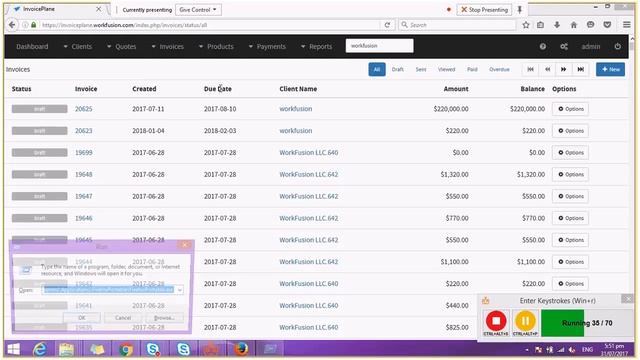640x360 pixels.
Task: Open Options for invoice 19699
Action: tap(570, 153)
